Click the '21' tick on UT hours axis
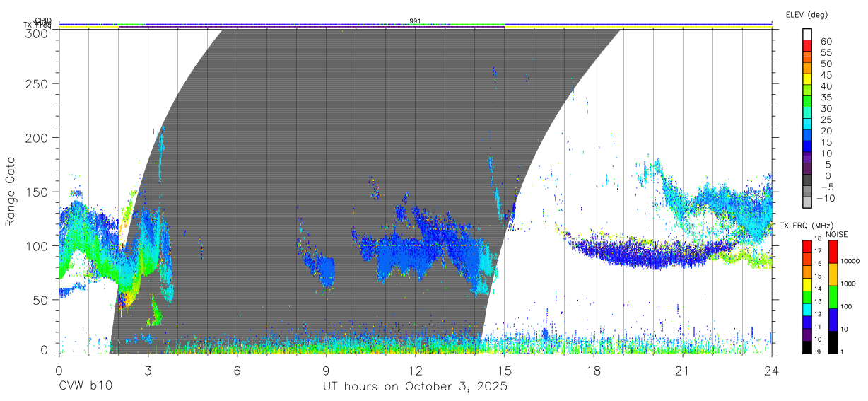Image resolution: width=868 pixels, height=401 pixels. [683, 370]
